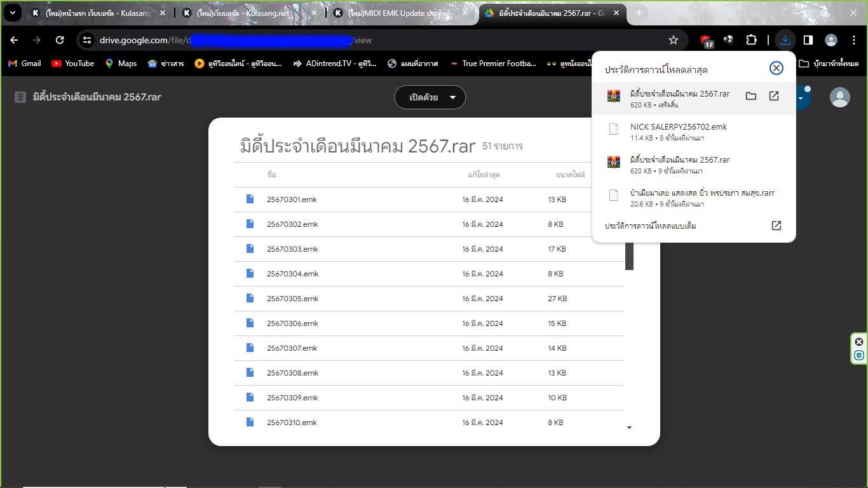Sort the list by the ชื่อ column
The width and height of the screenshot is (868, 488).
click(x=271, y=175)
